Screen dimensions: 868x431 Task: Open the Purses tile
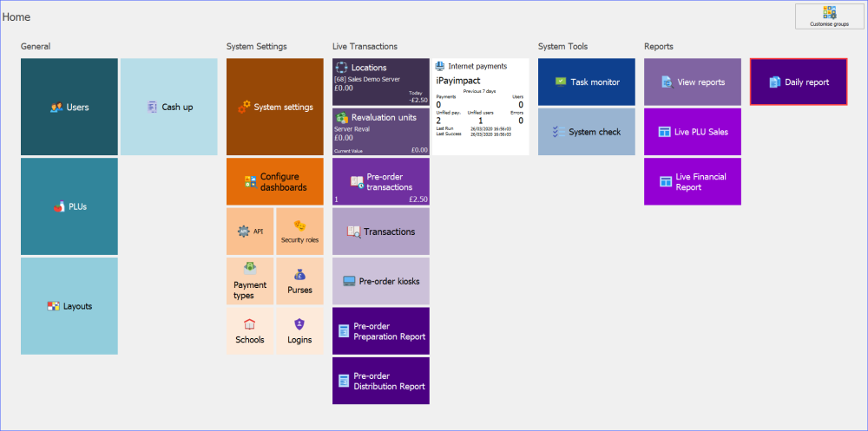299,281
